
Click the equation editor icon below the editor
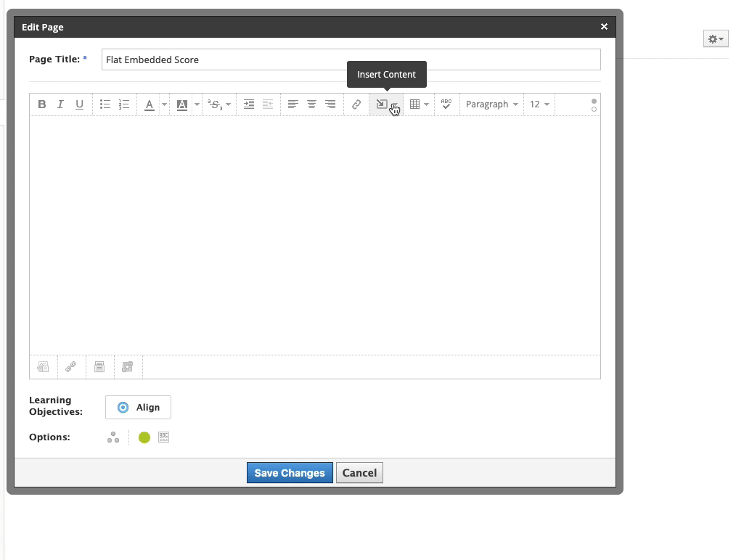[x=127, y=366]
